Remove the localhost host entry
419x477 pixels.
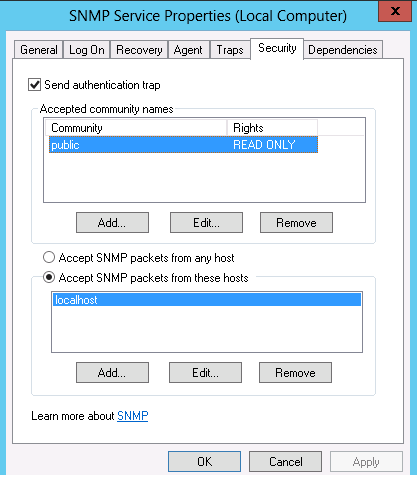(x=295, y=372)
